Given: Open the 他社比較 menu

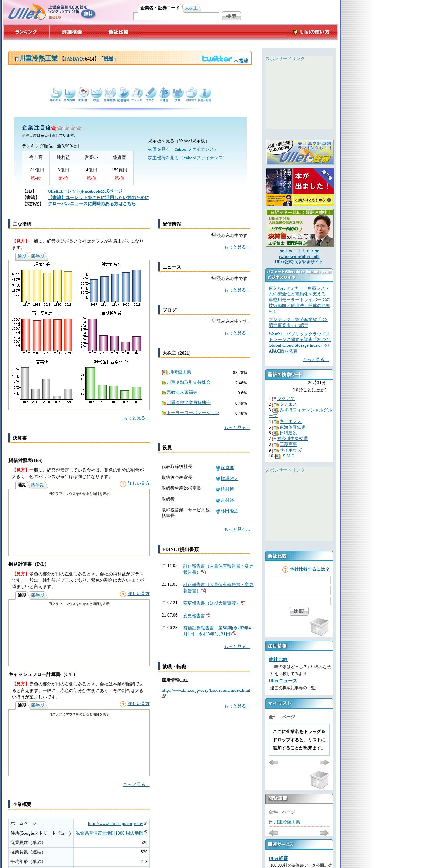Looking at the screenshot, I should tap(118, 32).
